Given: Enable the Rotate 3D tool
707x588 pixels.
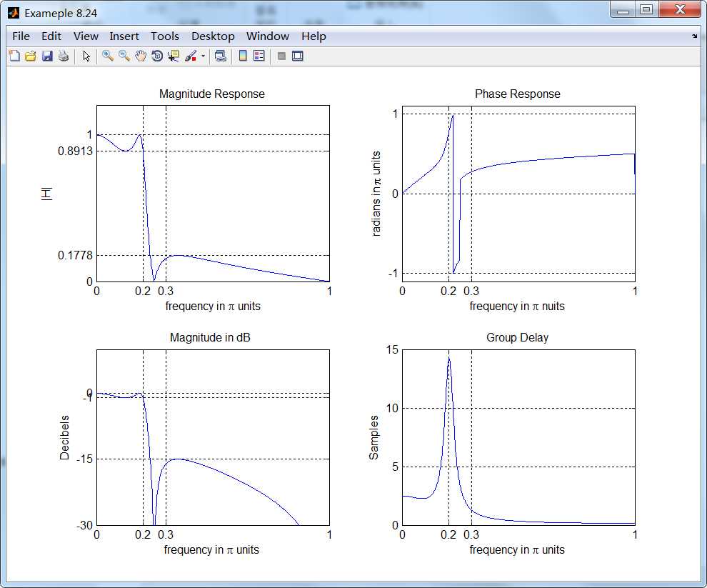Looking at the screenshot, I should pyautogui.click(x=157, y=56).
